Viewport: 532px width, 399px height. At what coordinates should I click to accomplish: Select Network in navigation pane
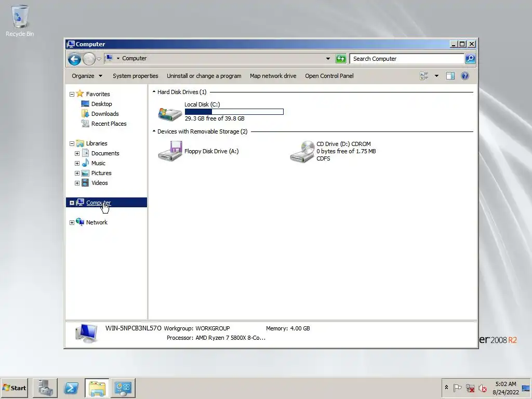coord(97,222)
